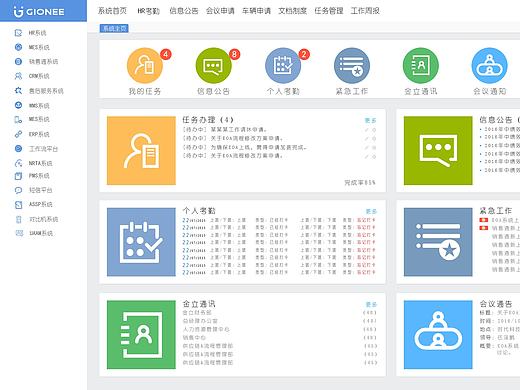Click the red badge 8 on 信息公告
The height and width of the screenshot is (390, 520).
click(x=235, y=54)
